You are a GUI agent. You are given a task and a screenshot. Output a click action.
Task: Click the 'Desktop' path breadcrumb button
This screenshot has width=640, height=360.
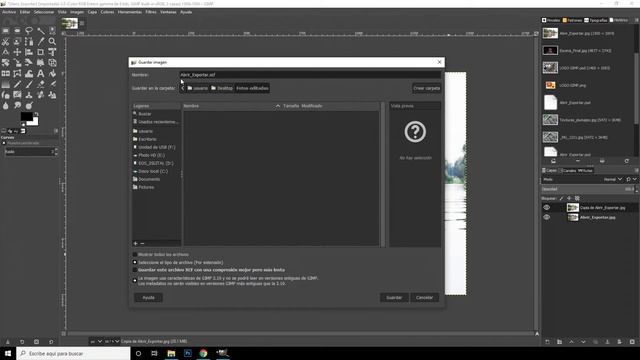222,88
